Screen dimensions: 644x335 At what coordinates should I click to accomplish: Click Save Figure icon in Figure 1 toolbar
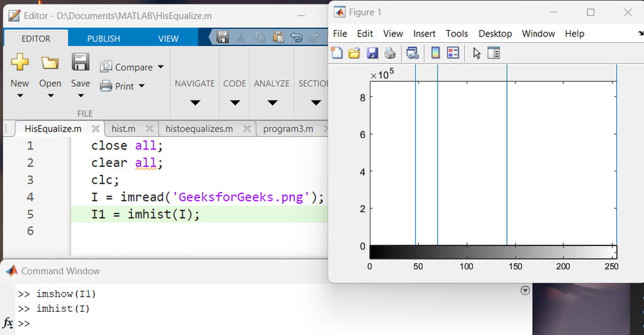(x=372, y=53)
